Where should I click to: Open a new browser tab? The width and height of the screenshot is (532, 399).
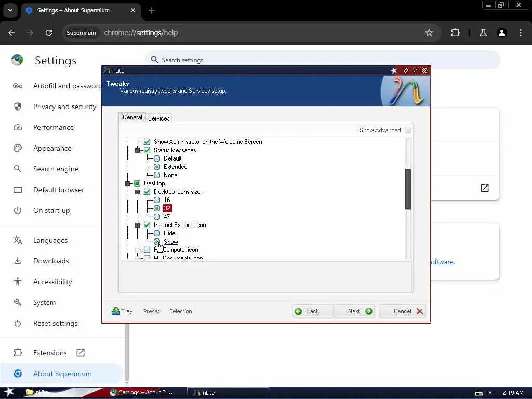(x=152, y=10)
